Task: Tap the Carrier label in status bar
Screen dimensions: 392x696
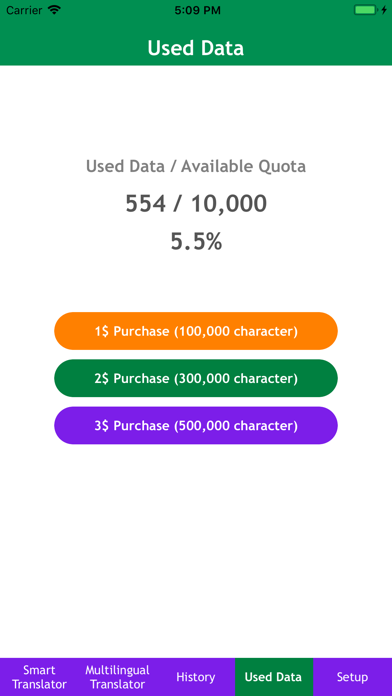Action: [24, 10]
